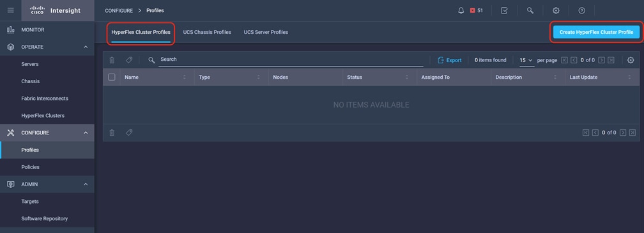Go to last page in bottom pagination
Viewport: 644px width, 233px height.
(632, 133)
